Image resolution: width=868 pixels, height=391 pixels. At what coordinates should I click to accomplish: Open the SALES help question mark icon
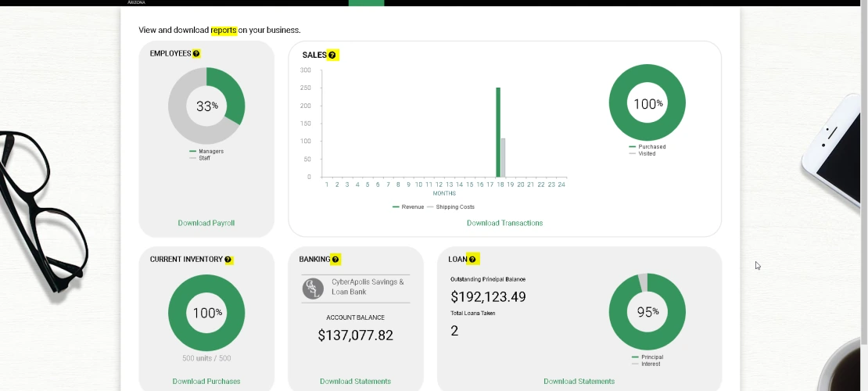point(332,56)
